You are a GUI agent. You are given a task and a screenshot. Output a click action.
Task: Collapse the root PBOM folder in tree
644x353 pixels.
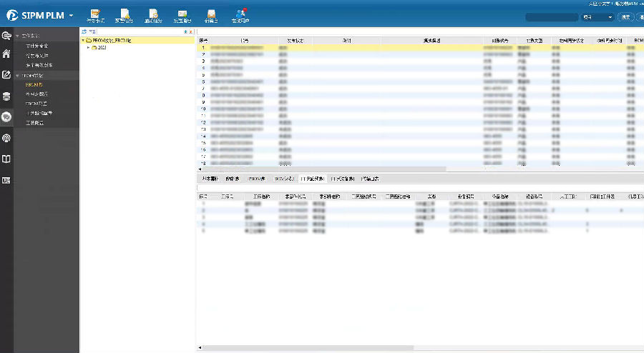83,41
